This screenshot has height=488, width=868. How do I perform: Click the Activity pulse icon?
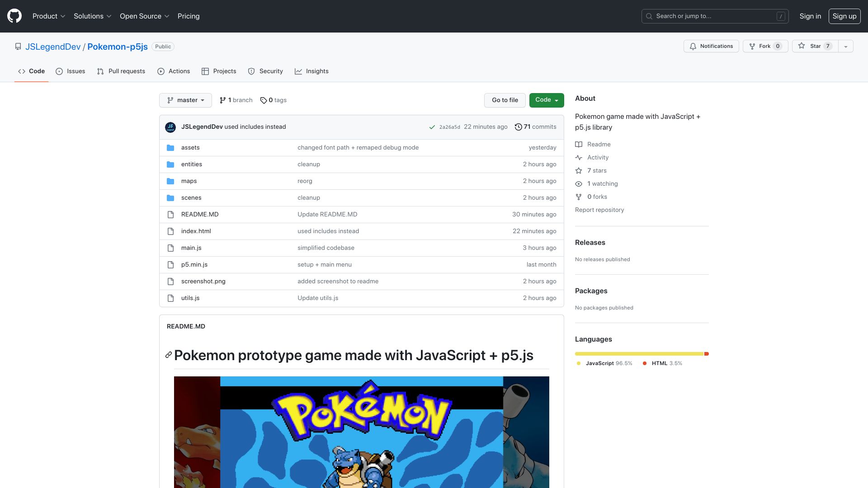tap(579, 158)
